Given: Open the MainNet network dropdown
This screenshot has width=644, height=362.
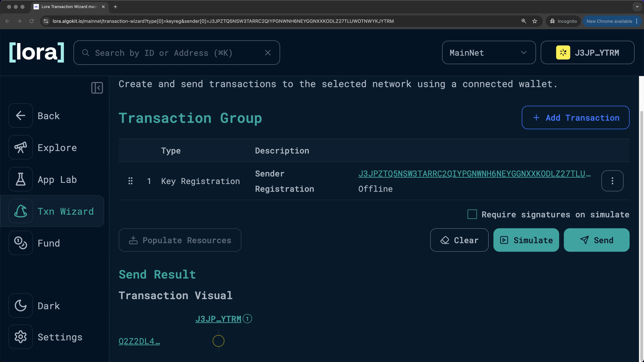Looking at the screenshot, I should click(489, 53).
